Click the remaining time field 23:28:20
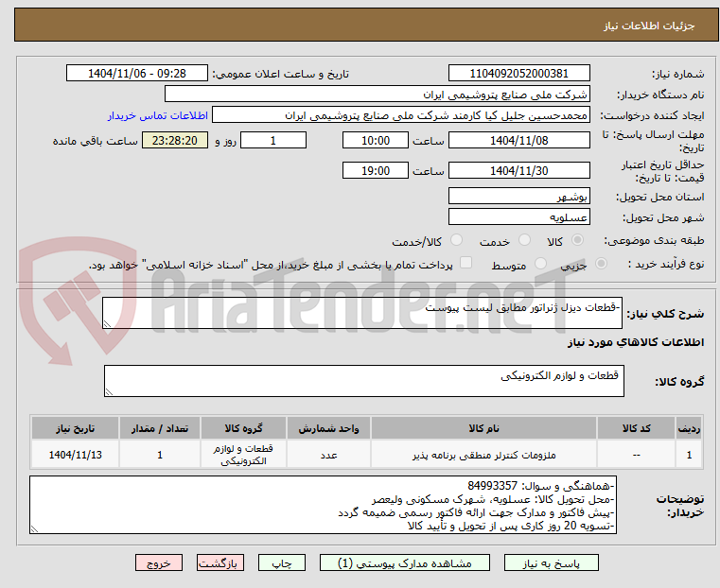Image resolution: width=720 pixels, height=588 pixels. tap(174, 140)
